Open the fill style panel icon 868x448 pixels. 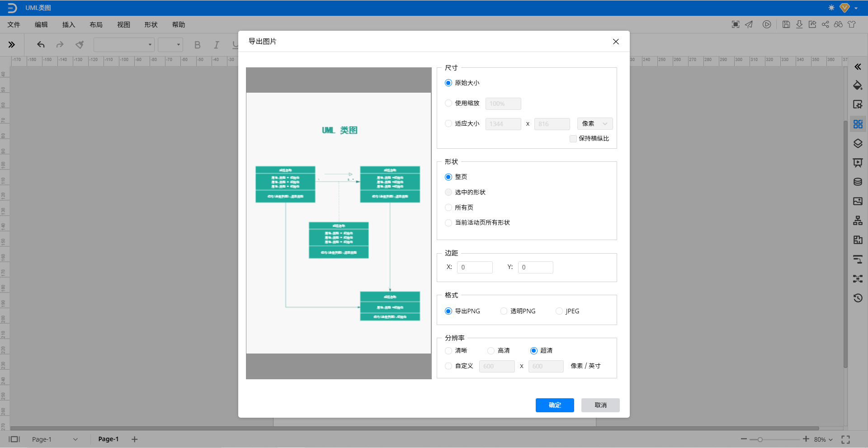pyautogui.click(x=857, y=85)
